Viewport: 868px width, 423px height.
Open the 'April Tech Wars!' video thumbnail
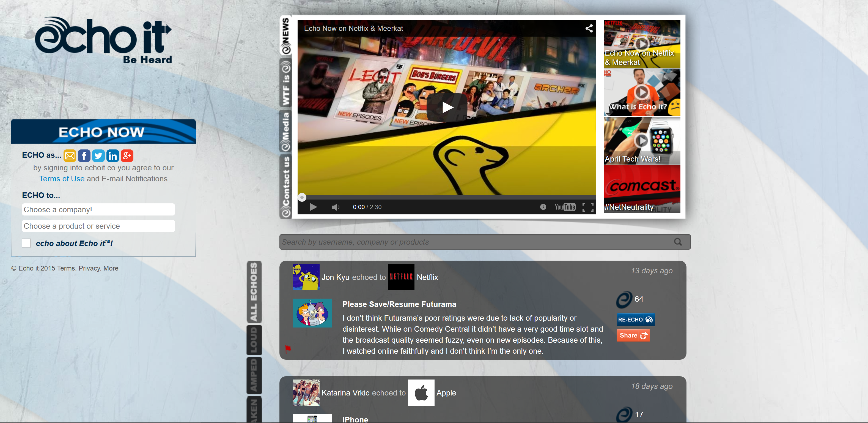point(642,141)
